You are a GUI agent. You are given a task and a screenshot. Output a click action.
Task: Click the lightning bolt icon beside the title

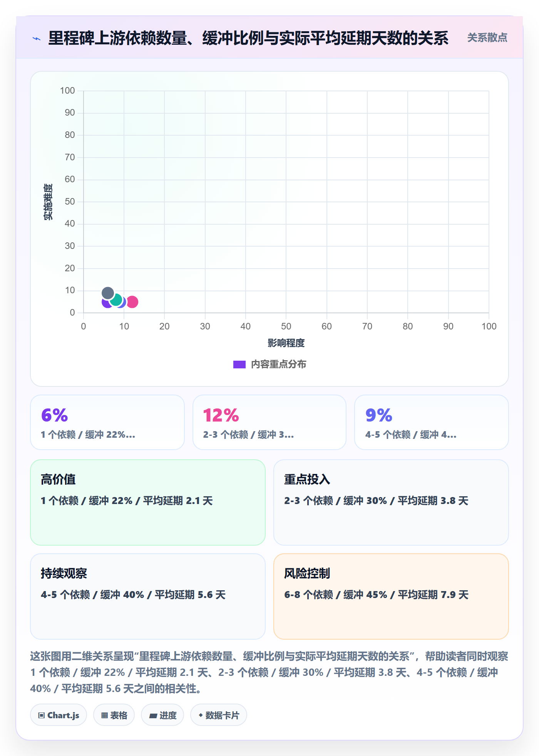point(37,39)
